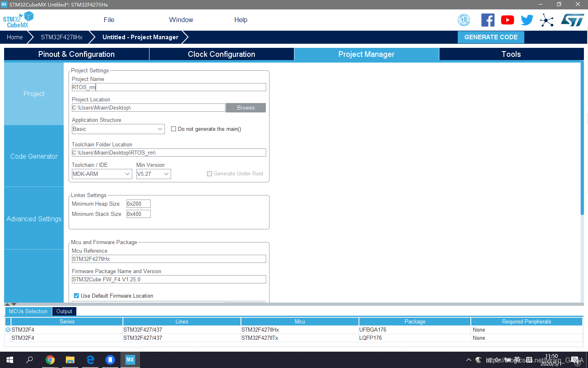Select the Project Manager tab
The width and height of the screenshot is (588, 368).
[x=366, y=54]
